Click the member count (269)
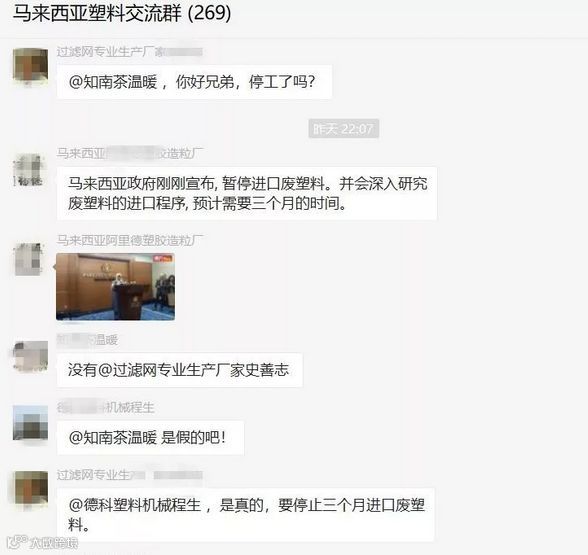Image resolution: width=588 pixels, height=555 pixels. [x=209, y=13]
